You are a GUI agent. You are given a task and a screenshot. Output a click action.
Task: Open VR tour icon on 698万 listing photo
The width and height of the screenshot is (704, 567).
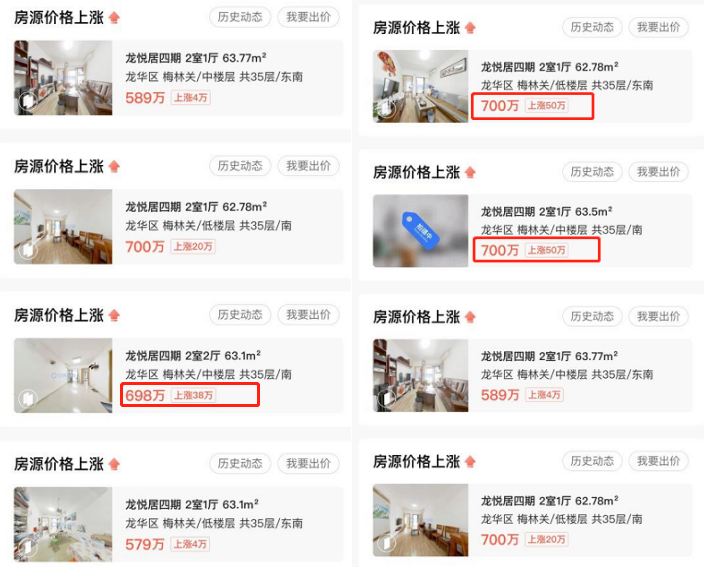27,398
